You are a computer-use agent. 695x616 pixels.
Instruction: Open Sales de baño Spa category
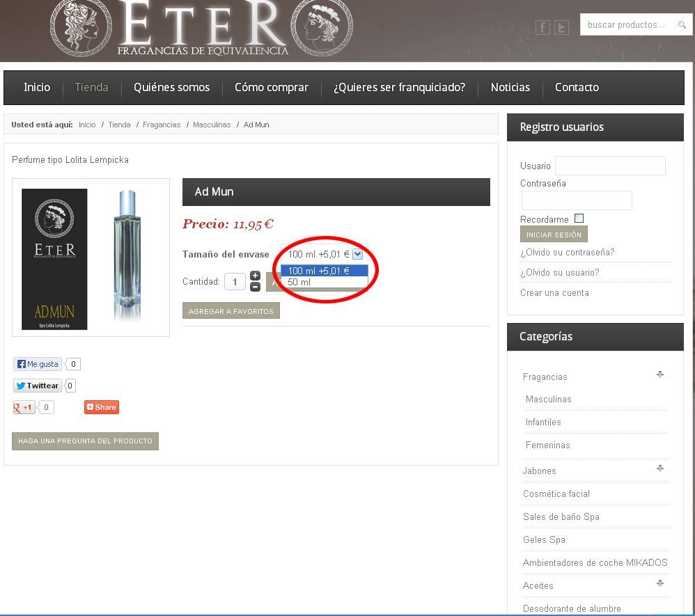pyautogui.click(x=561, y=517)
